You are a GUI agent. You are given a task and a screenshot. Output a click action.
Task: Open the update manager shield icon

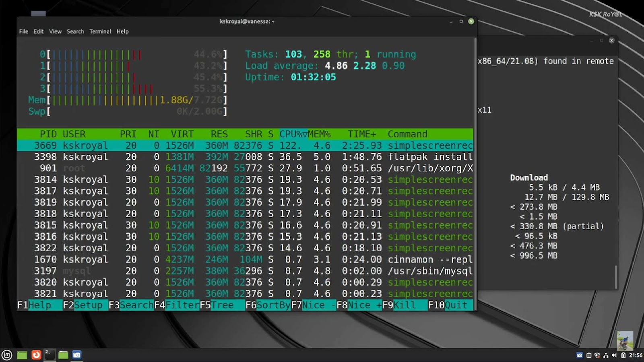(597, 355)
